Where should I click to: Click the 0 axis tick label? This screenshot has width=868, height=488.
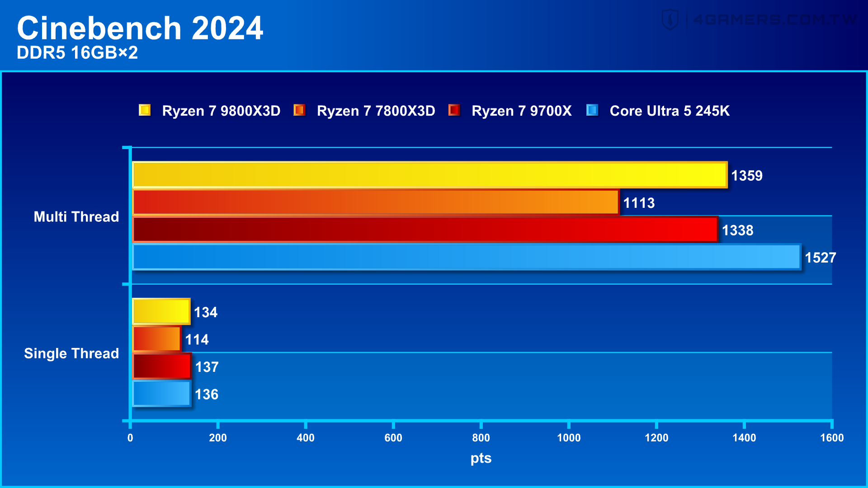click(130, 438)
